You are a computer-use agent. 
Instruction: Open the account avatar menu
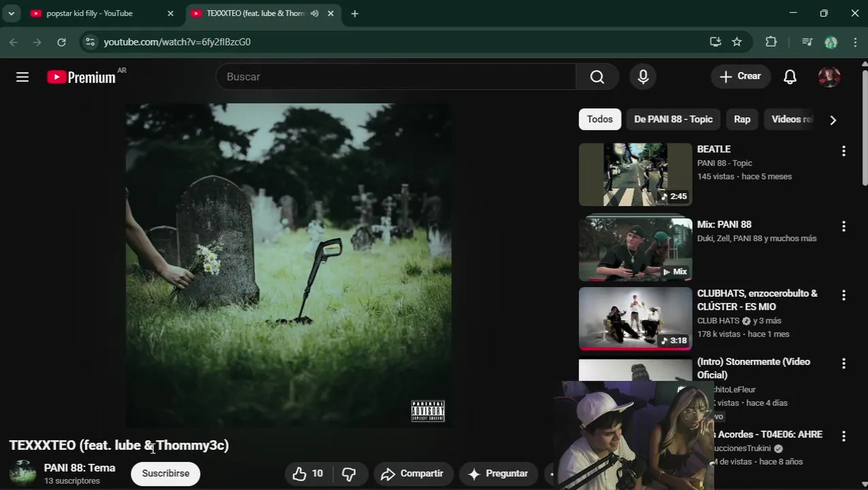click(x=829, y=77)
